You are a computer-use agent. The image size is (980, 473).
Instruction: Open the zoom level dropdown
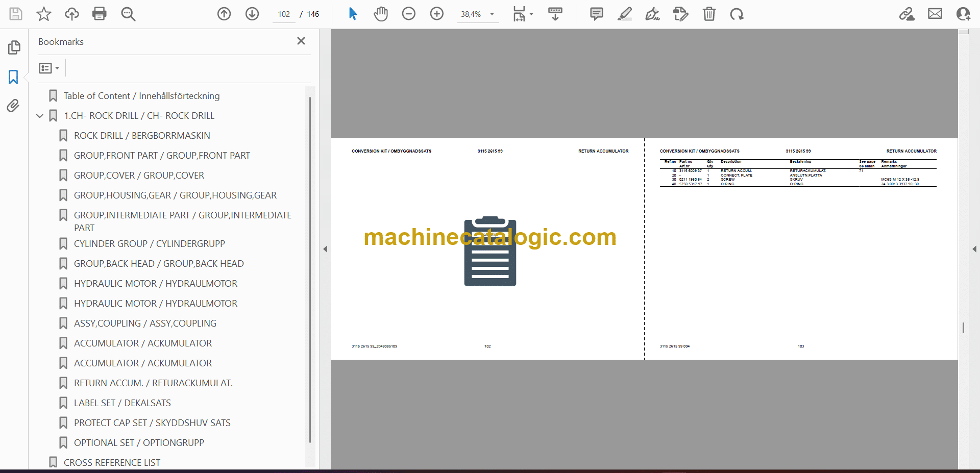pos(492,14)
